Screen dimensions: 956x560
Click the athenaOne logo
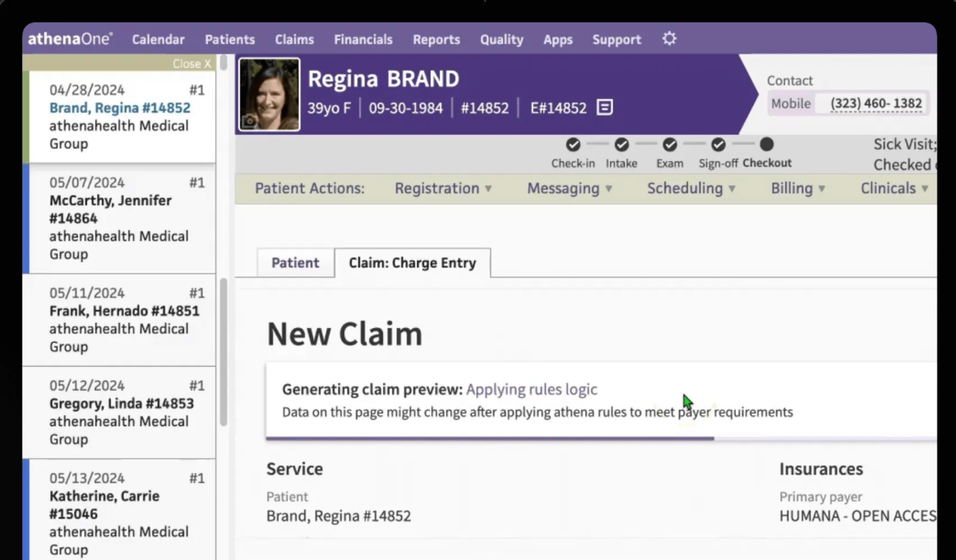click(71, 39)
